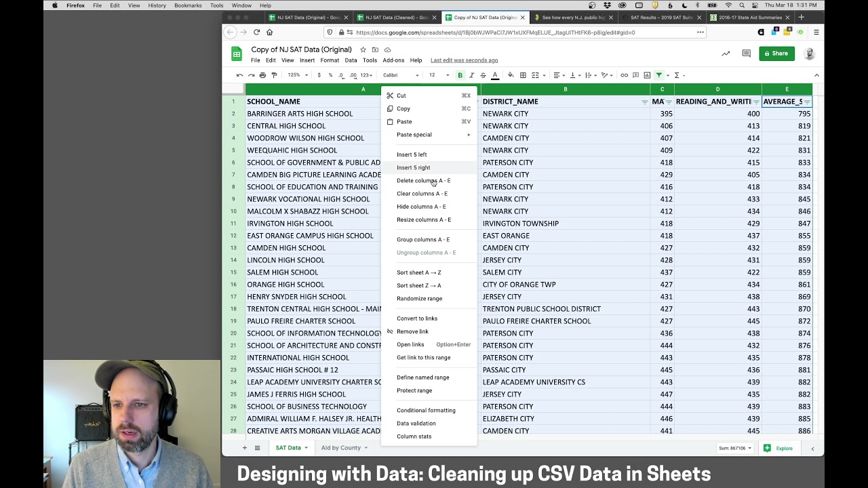This screenshot has height=488, width=868.
Task: Click the Borders icon
Action: pos(523,75)
